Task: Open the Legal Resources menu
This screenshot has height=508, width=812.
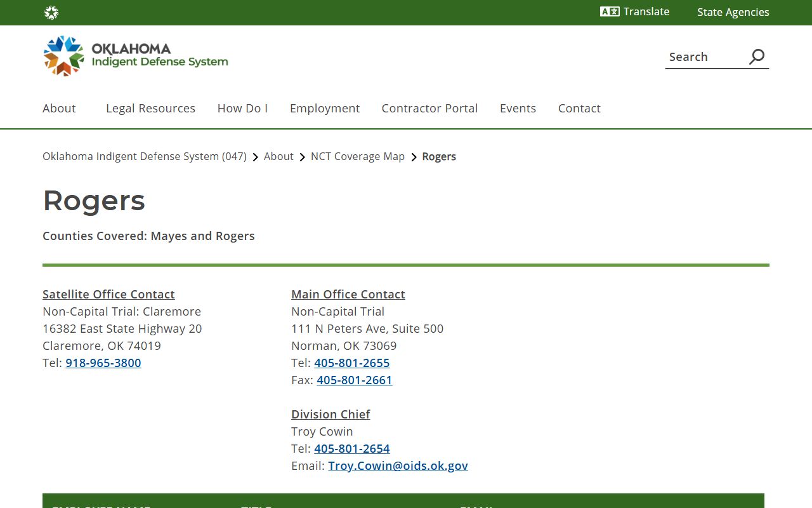Action: click(x=150, y=109)
